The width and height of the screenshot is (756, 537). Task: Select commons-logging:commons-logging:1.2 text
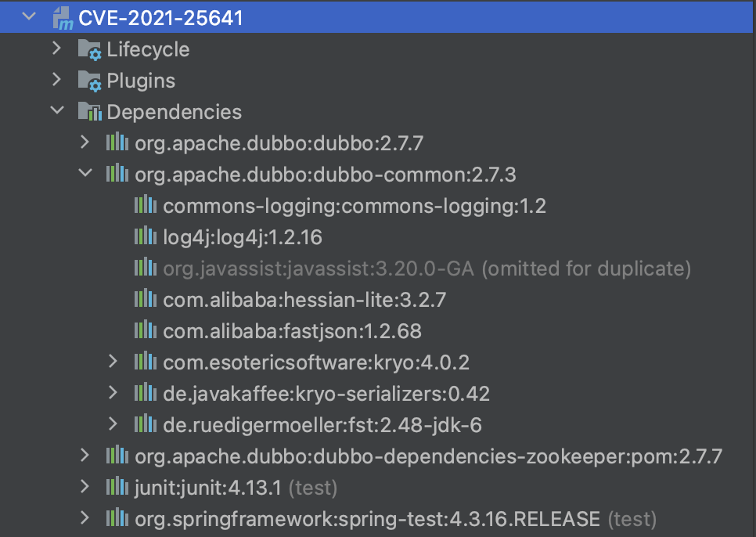355,207
